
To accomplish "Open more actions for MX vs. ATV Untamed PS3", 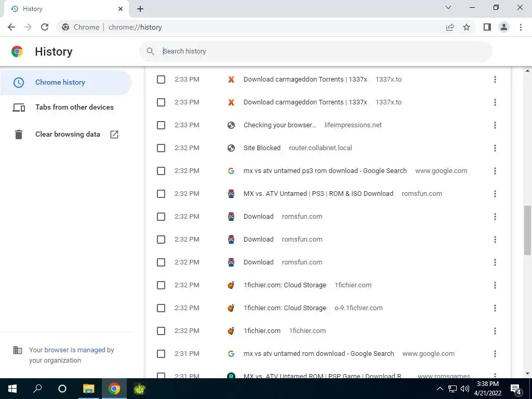I will (x=495, y=194).
